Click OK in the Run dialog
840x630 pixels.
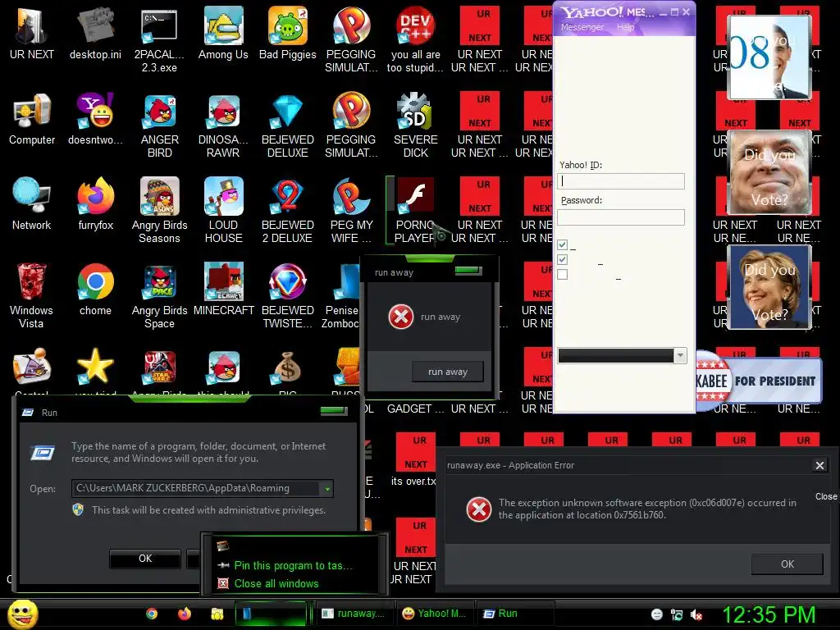[x=145, y=559]
